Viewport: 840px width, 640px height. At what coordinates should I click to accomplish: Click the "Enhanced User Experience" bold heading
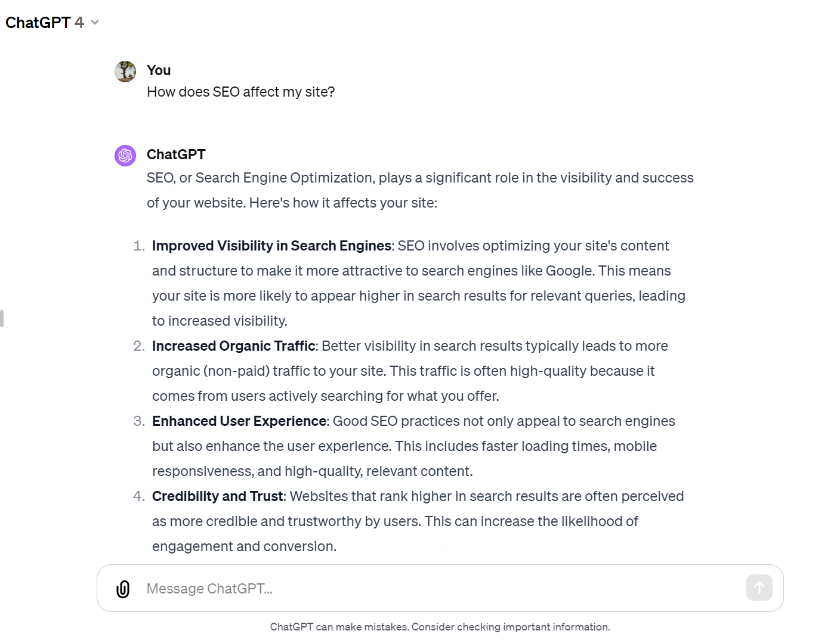239,421
